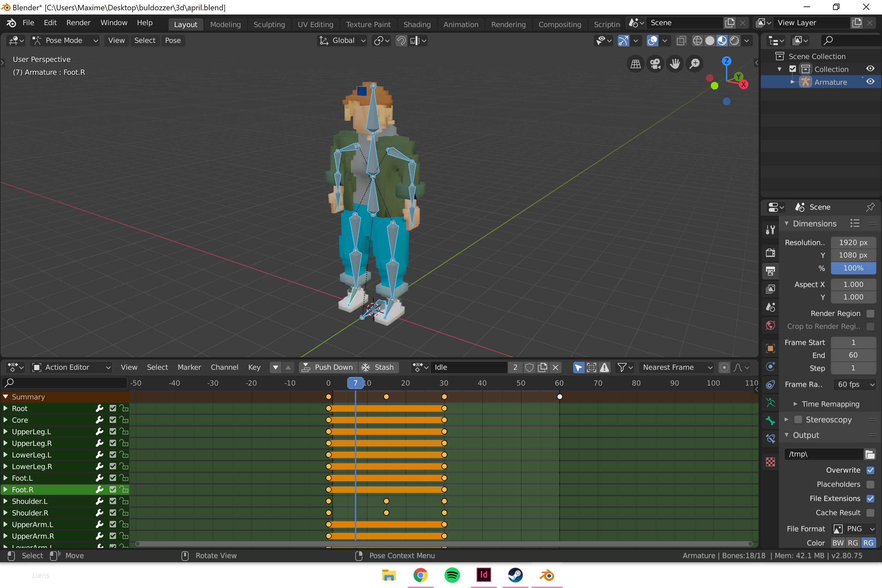Click the wrench icon on Foot.R channel
This screenshot has width=882, height=588.
pos(99,489)
